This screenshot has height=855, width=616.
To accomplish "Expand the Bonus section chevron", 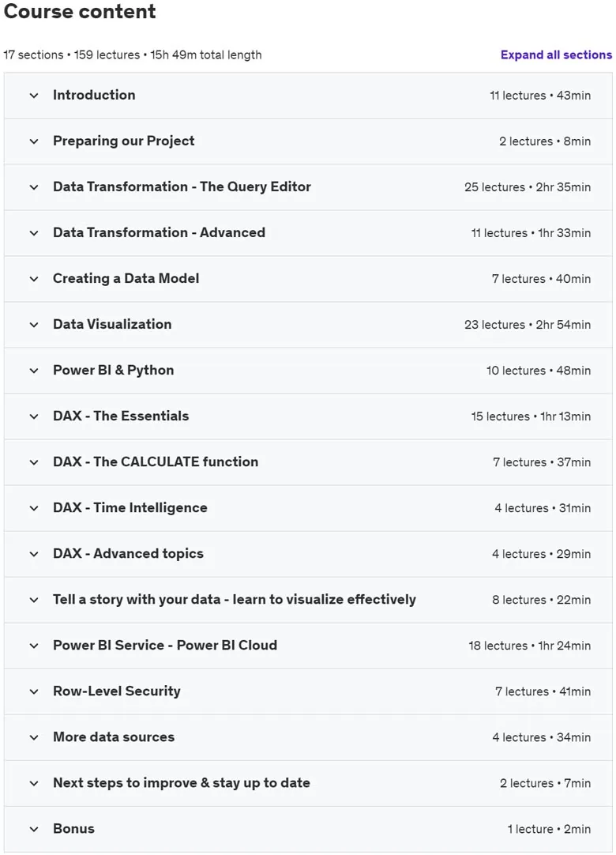I will (34, 829).
